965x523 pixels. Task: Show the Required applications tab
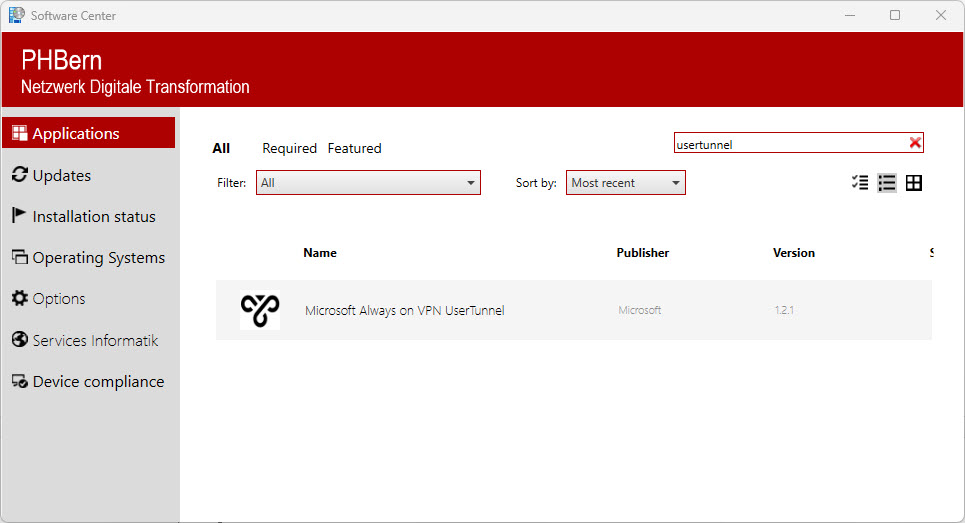(x=289, y=148)
